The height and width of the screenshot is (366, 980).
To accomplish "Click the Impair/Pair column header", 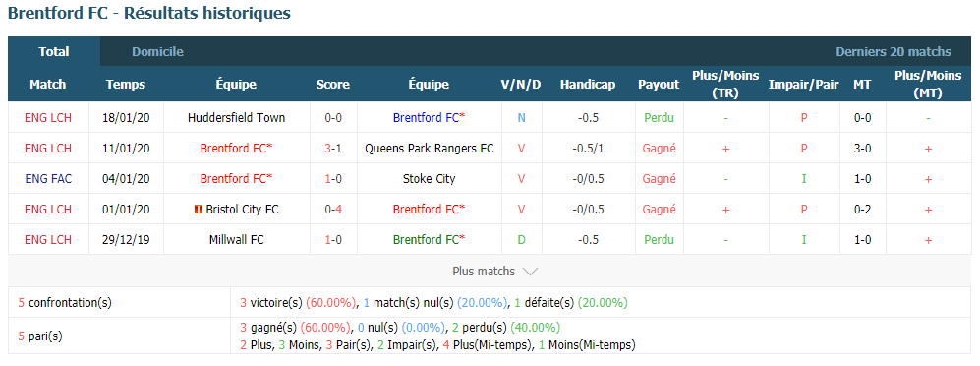I will [803, 85].
